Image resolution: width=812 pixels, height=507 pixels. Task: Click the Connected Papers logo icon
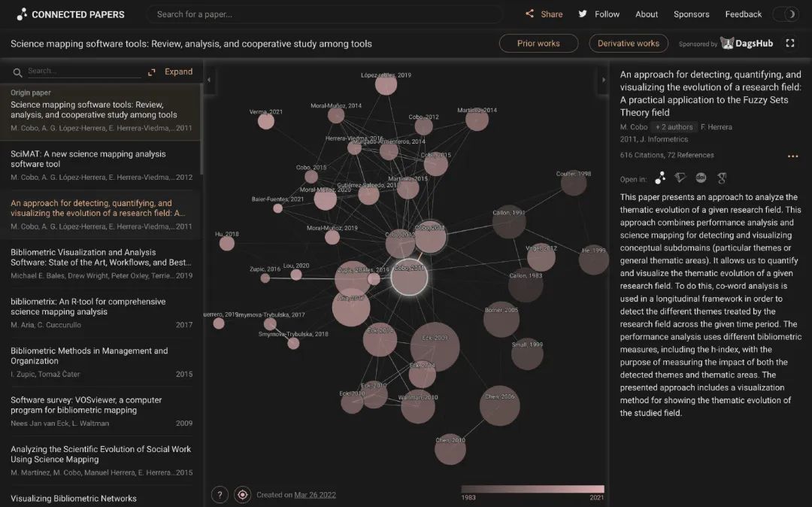coord(22,14)
